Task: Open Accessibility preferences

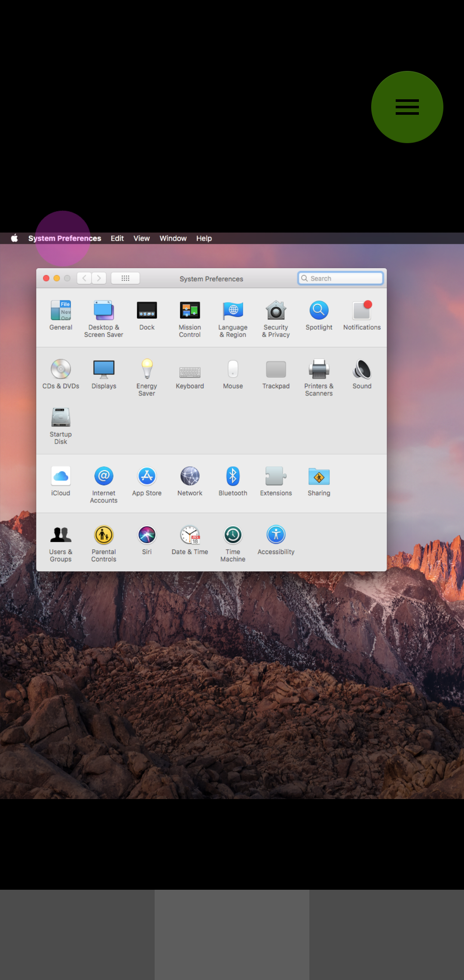Action: 276,540
